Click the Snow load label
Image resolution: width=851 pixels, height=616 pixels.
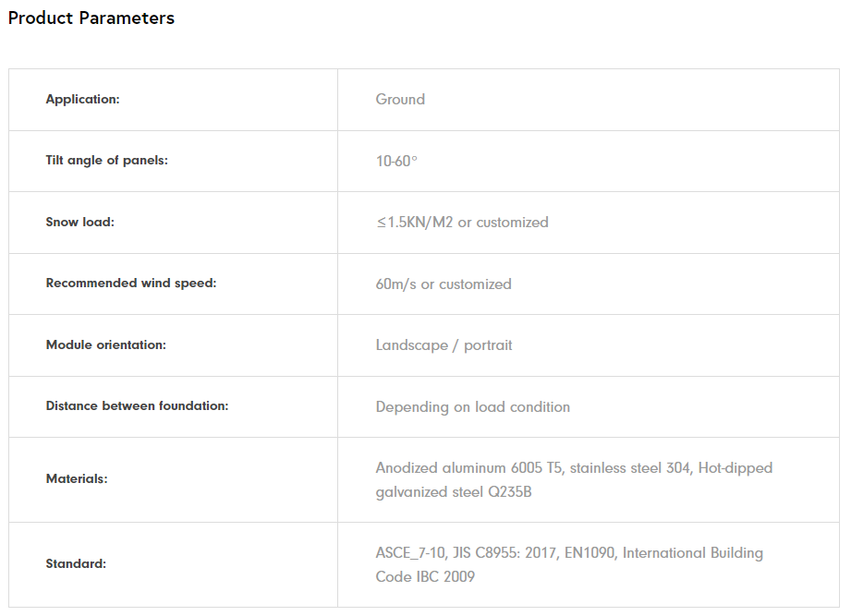click(79, 222)
